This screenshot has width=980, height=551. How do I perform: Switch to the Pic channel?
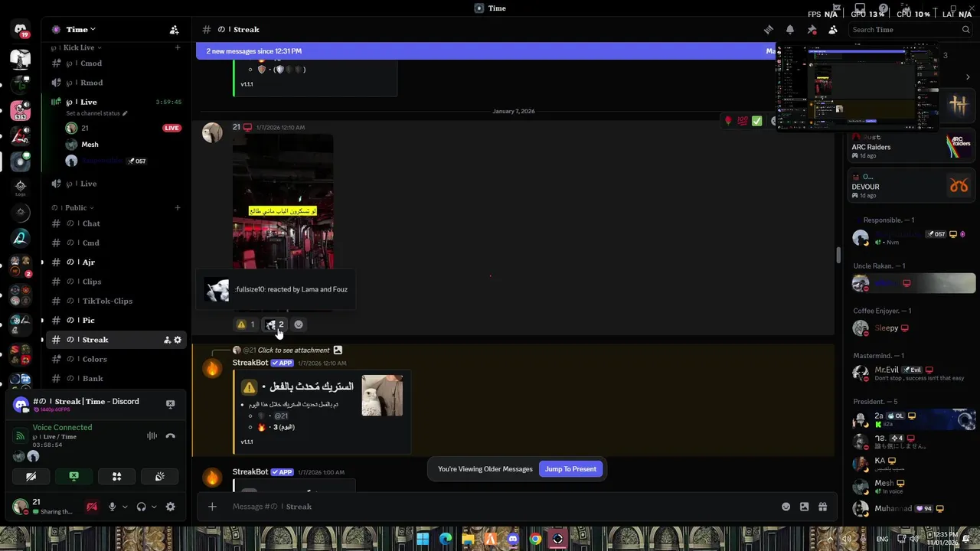(115, 321)
